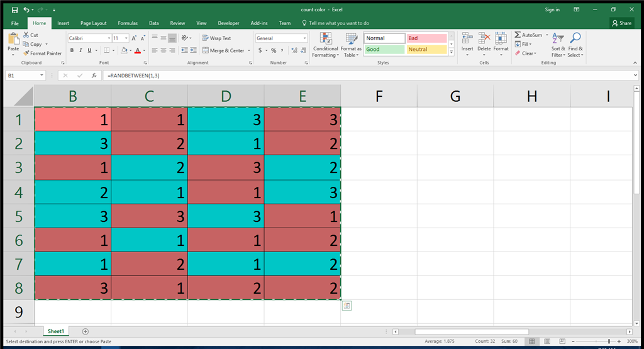Click Sort & Filter button

(558, 45)
